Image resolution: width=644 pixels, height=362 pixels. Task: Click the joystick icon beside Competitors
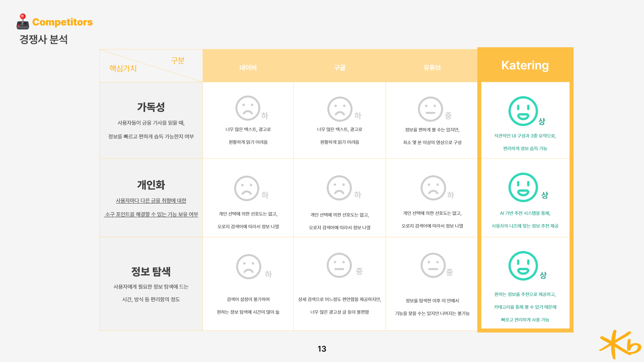[23, 21]
